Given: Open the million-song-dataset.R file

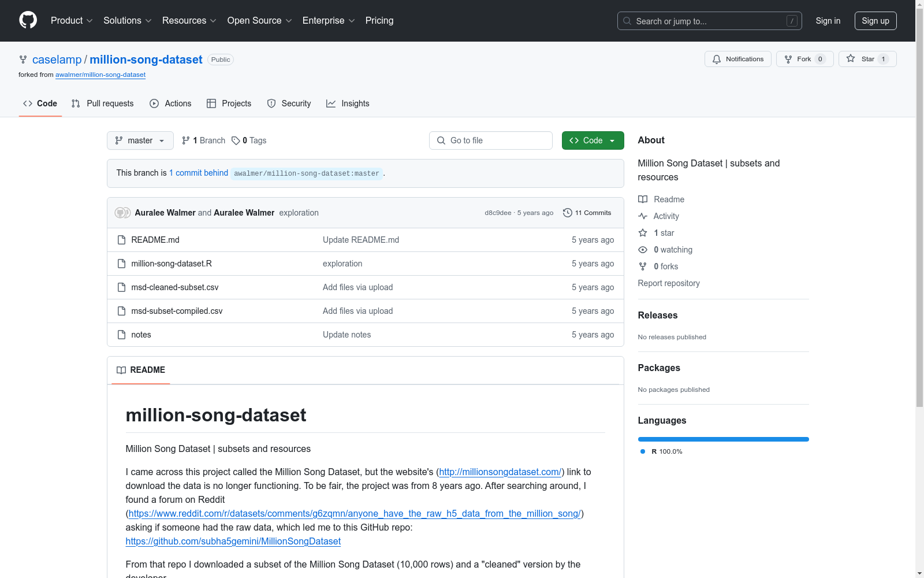Looking at the screenshot, I should (x=172, y=264).
